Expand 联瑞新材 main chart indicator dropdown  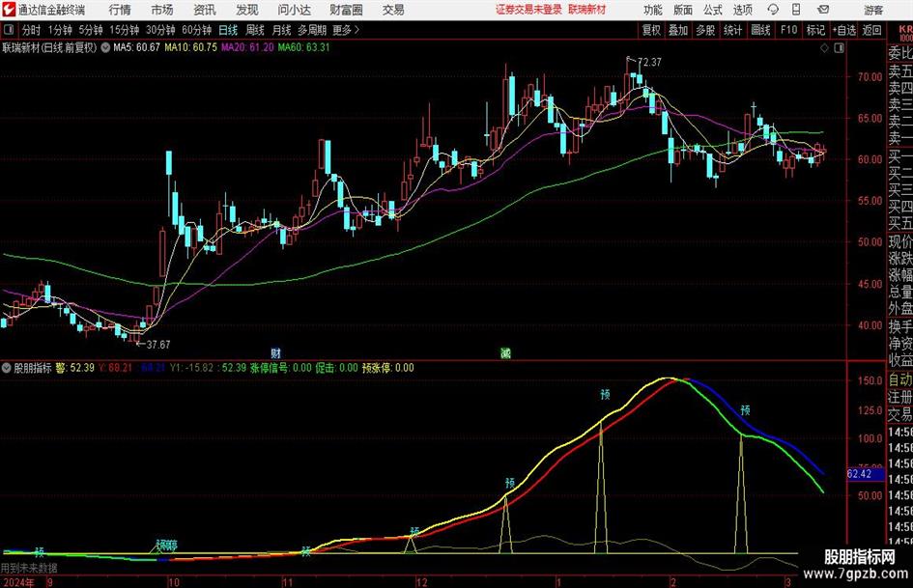point(105,47)
